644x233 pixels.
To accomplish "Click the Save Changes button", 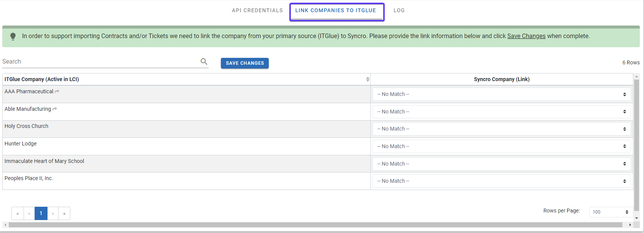I will pos(245,63).
